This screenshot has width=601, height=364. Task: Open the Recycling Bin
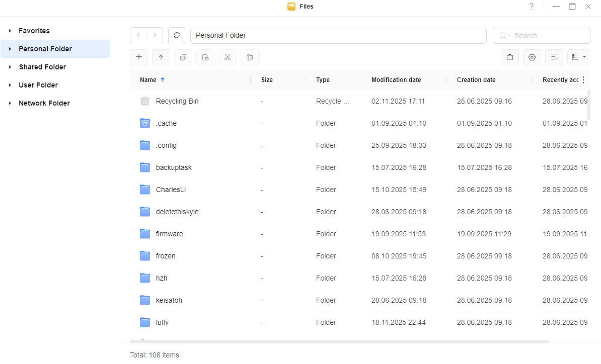pos(177,101)
